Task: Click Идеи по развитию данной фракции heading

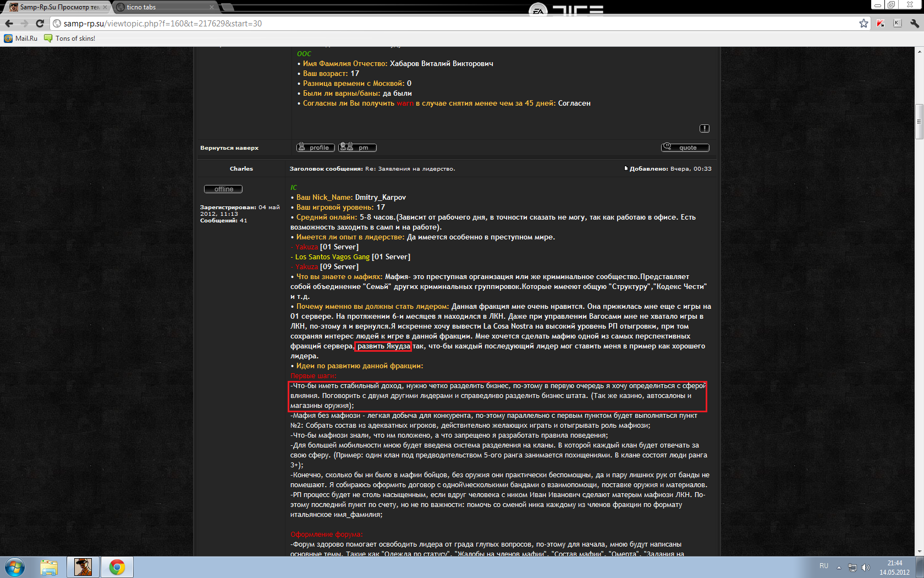Action: (x=360, y=366)
